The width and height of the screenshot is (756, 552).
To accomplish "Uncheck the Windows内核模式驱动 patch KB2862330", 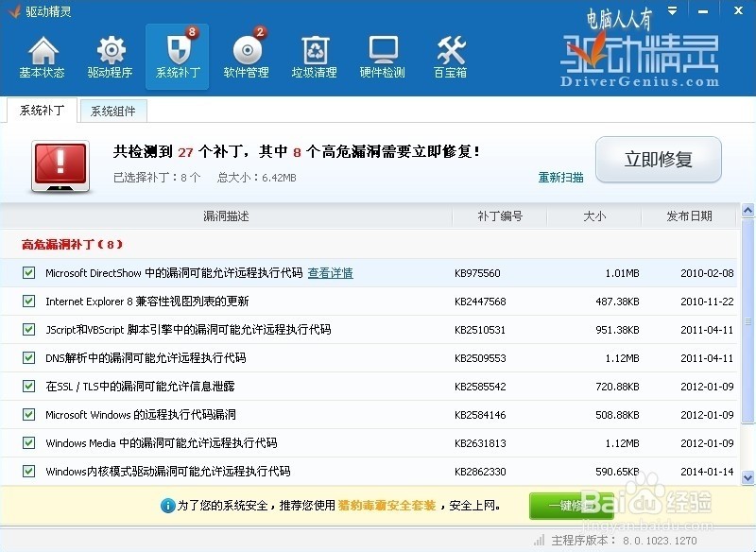I will point(29,471).
